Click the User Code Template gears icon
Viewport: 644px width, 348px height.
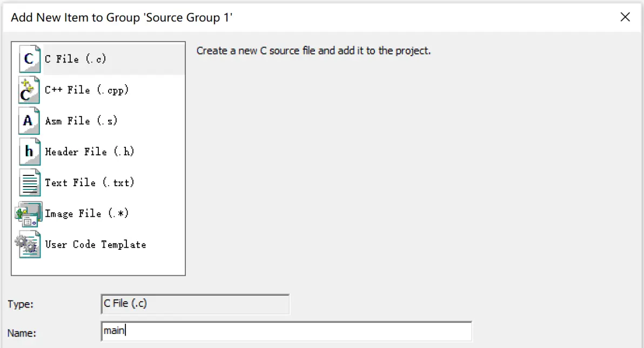[28, 244]
